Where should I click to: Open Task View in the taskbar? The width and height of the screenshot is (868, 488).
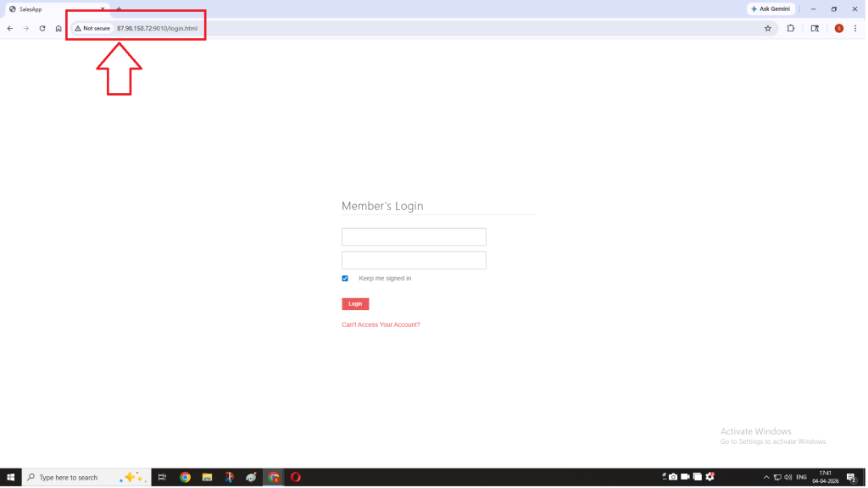point(162,477)
